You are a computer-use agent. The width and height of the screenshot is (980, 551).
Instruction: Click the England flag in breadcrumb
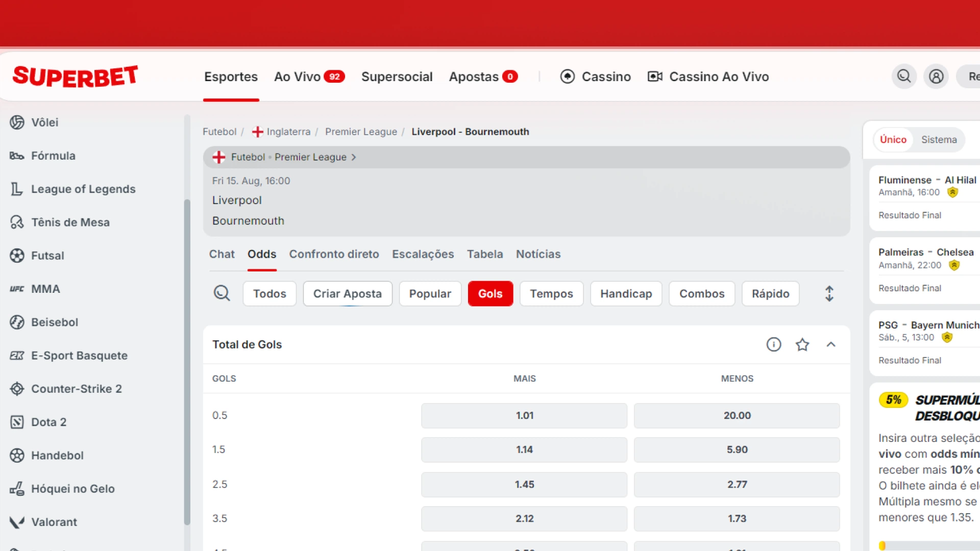click(257, 132)
